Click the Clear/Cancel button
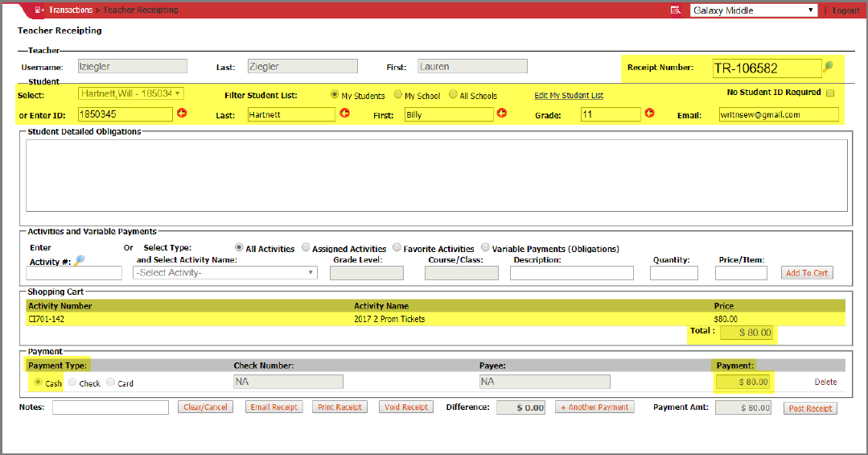868x455 pixels. click(x=205, y=407)
